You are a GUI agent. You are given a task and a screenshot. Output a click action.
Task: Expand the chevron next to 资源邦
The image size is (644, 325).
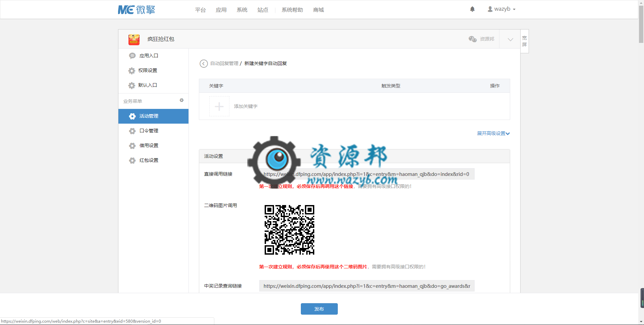point(510,39)
